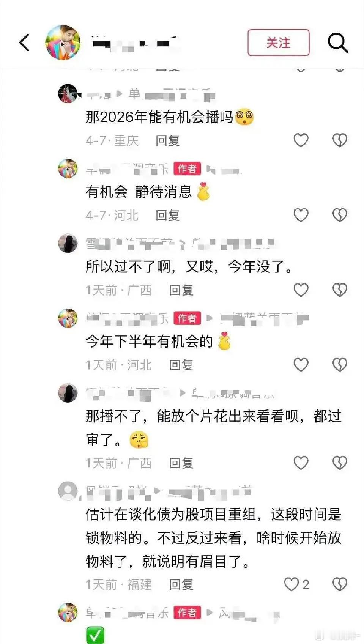This screenshot has height=644, width=364.
Task: Reply to the 4-7 河北 author comment
Action: [x=167, y=216]
